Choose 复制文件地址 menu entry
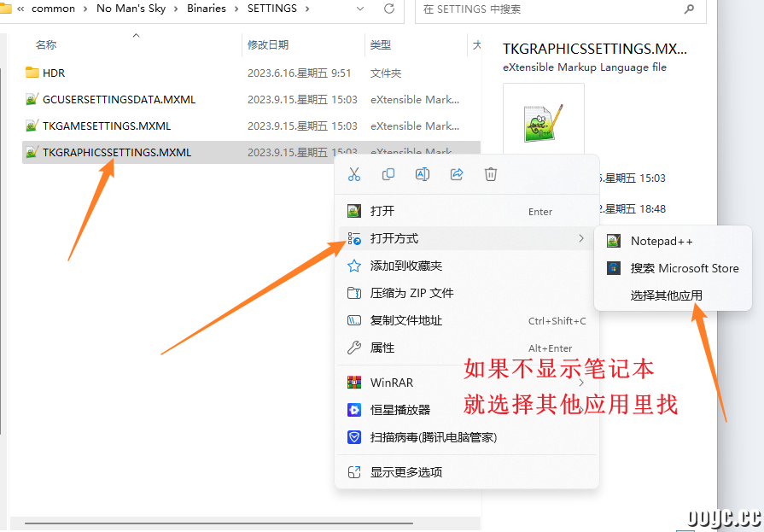Screen dimensions: 764x532 click(x=467, y=320)
